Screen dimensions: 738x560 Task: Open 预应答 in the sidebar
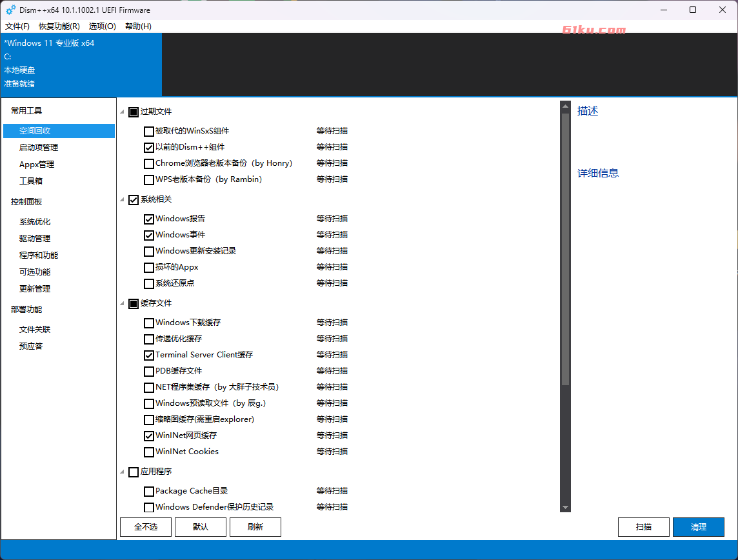point(31,346)
